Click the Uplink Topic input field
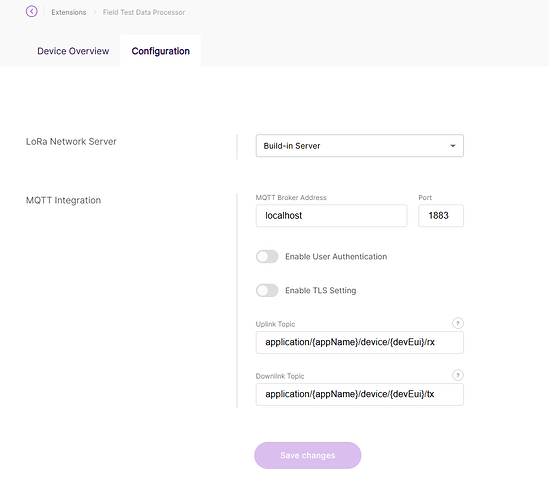The width and height of the screenshot is (549, 500). [x=360, y=342]
